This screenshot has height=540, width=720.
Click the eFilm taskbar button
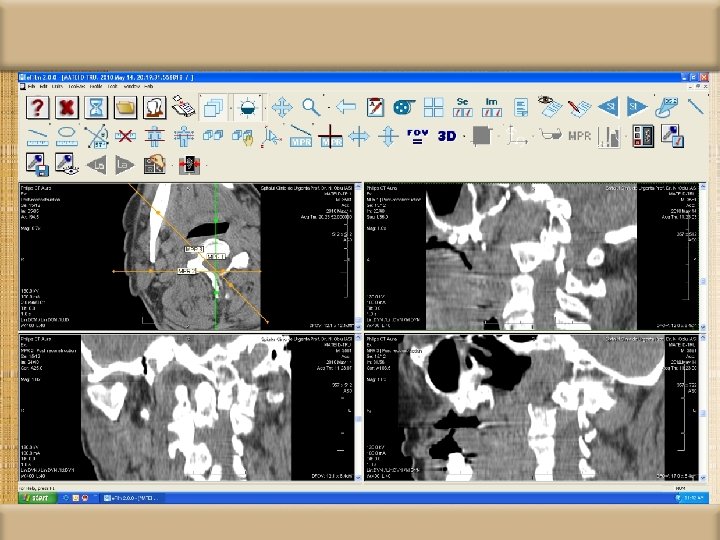(132, 498)
